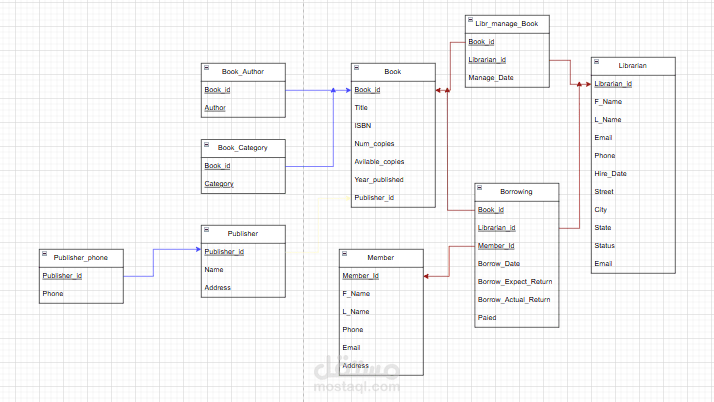Select the Member_id field in Member table
The image size is (714, 402).
381,276
